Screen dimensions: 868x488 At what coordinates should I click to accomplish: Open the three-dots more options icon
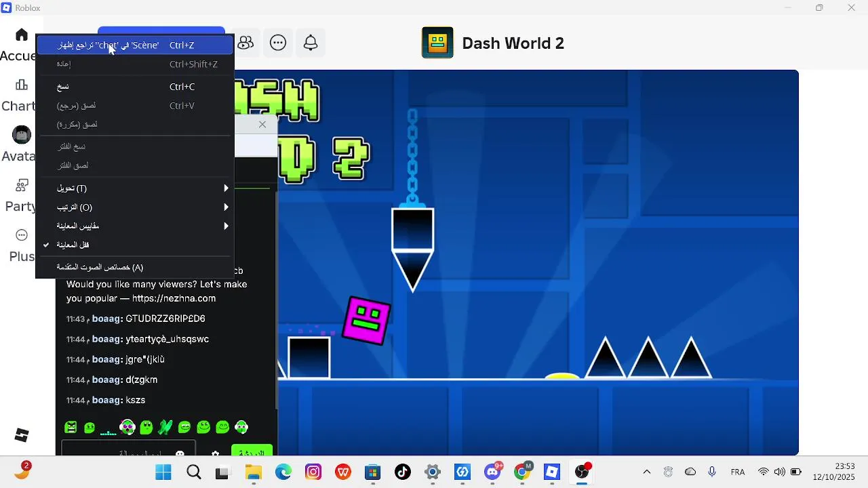click(x=278, y=43)
